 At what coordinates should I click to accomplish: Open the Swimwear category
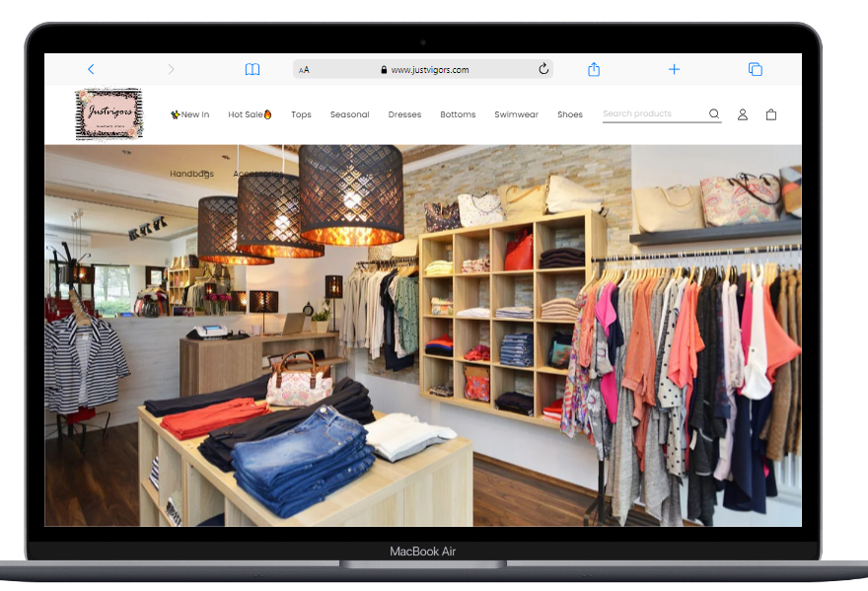(516, 114)
